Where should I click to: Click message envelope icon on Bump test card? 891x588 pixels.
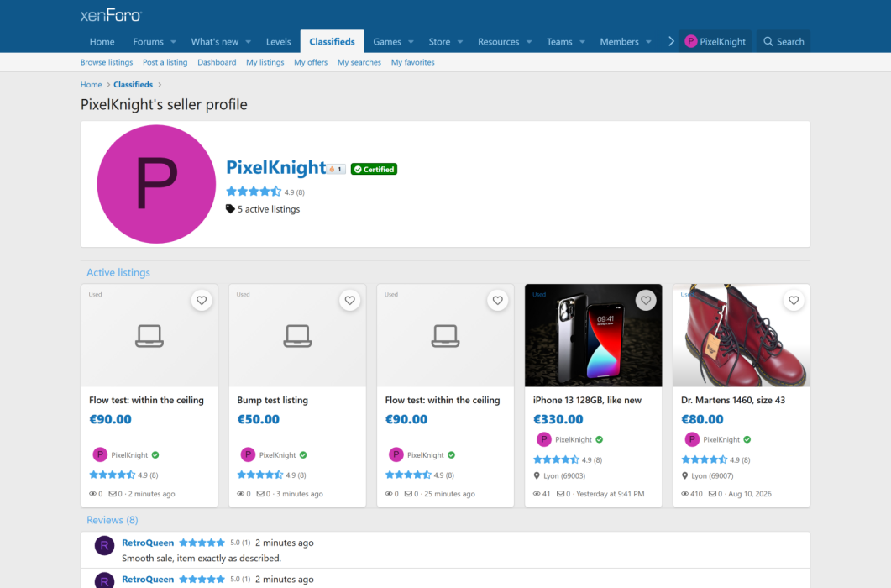(260, 494)
